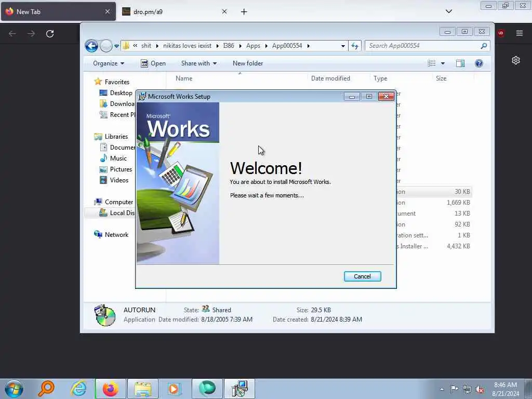This screenshot has height=399, width=532.
Task: Open Explorer help with question mark icon
Action: [478, 63]
